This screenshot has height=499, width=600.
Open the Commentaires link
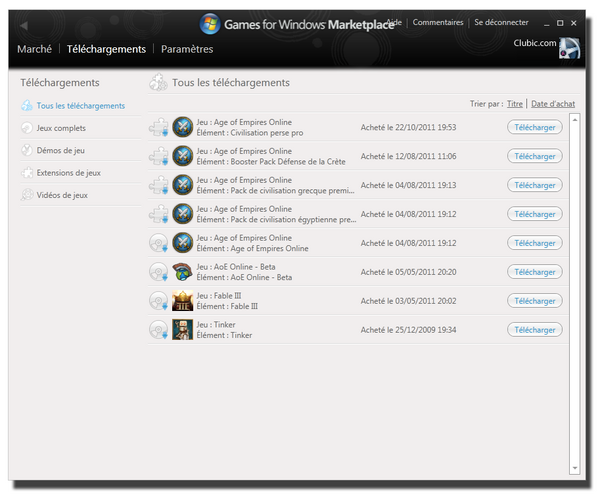click(x=438, y=22)
